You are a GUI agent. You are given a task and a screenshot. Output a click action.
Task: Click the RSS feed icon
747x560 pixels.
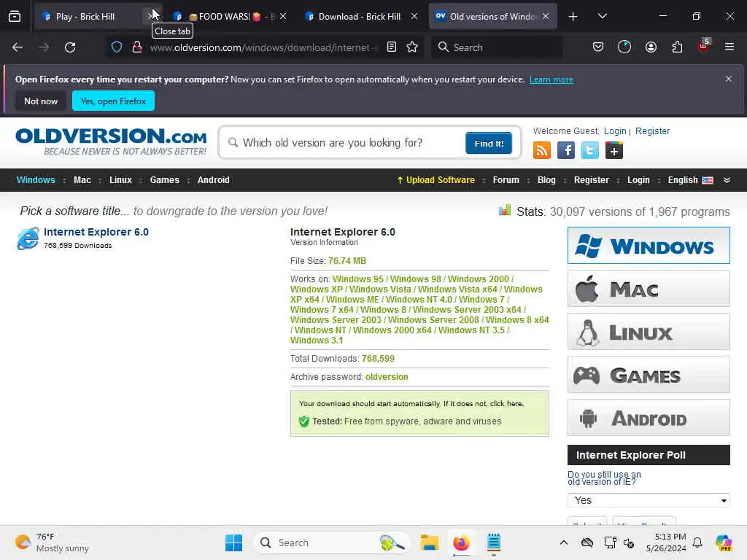click(542, 150)
